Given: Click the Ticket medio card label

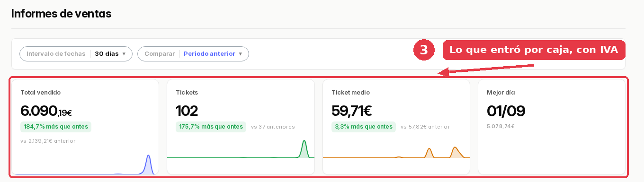Looking at the screenshot, I should pyautogui.click(x=350, y=93).
